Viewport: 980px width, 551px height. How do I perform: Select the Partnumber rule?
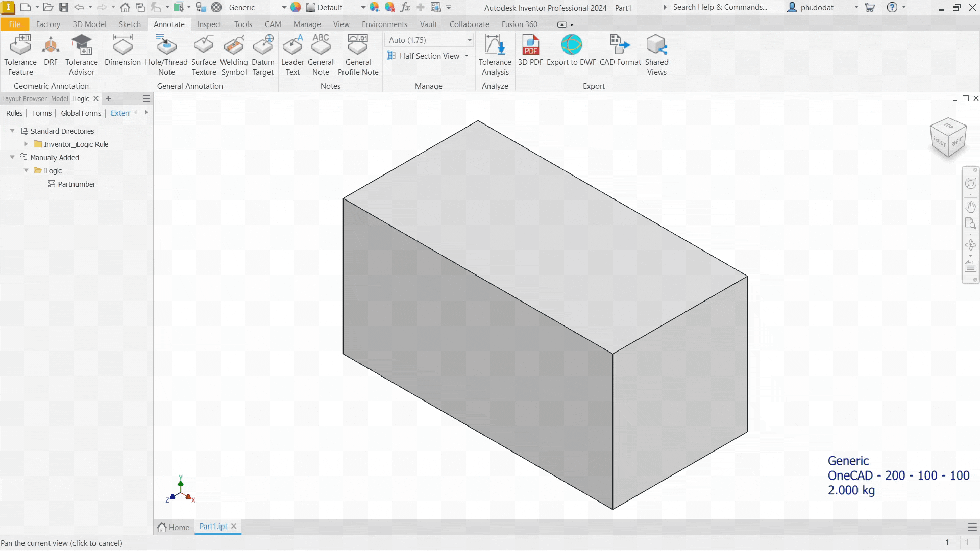[x=77, y=184]
